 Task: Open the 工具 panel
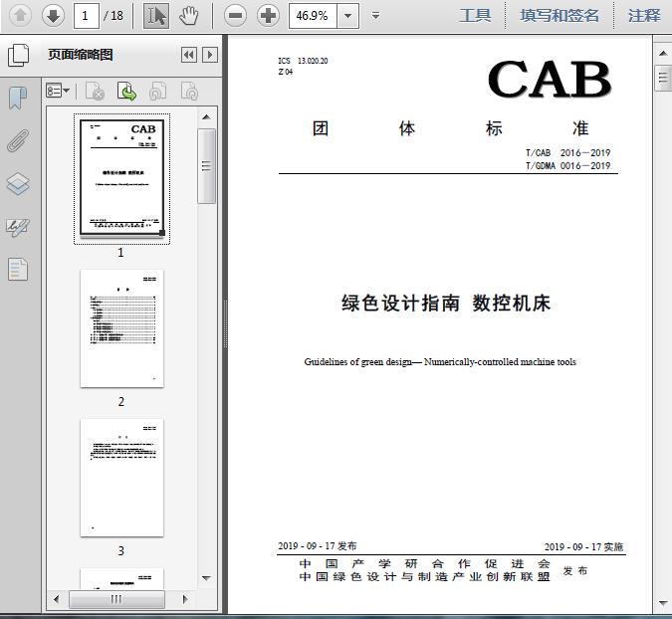475,16
